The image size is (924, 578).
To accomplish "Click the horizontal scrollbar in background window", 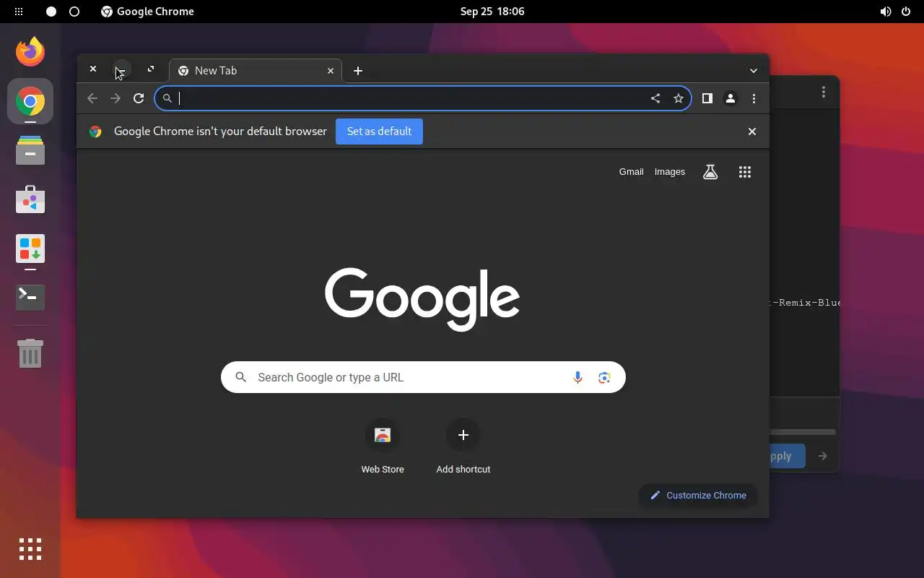I will (803, 432).
